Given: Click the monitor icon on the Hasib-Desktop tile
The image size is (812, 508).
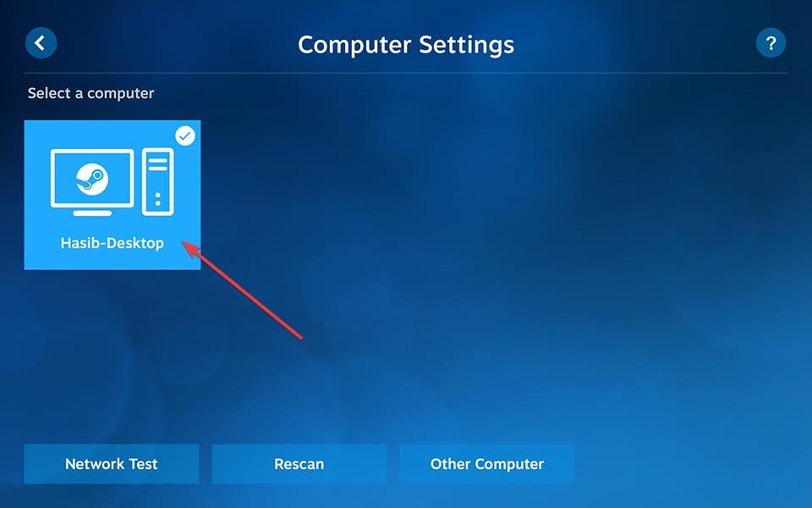Looking at the screenshot, I should point(92,182).
